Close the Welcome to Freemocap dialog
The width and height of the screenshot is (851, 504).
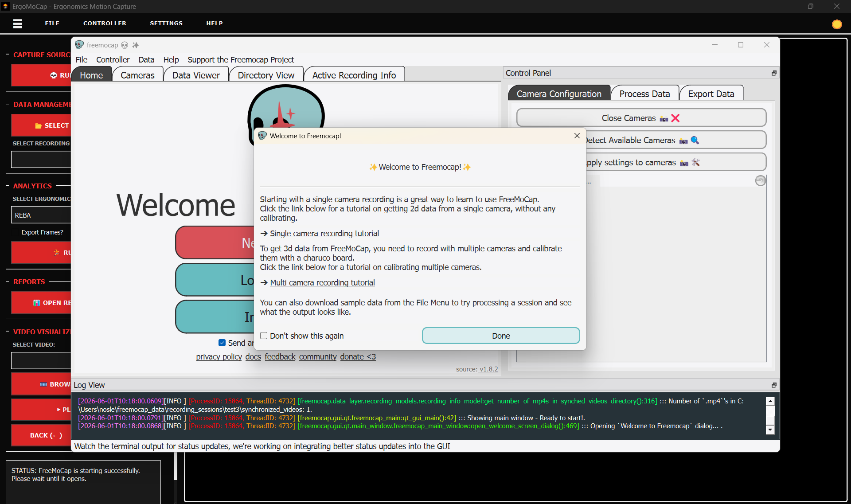pos(577,136)
